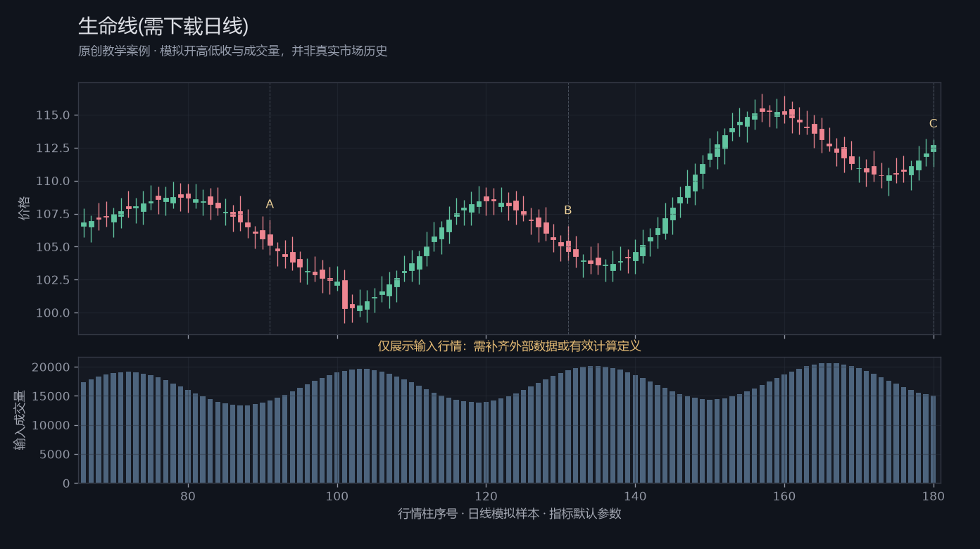
Task: Click the 100 tick on the bar index axis
Action: (337, 496)
